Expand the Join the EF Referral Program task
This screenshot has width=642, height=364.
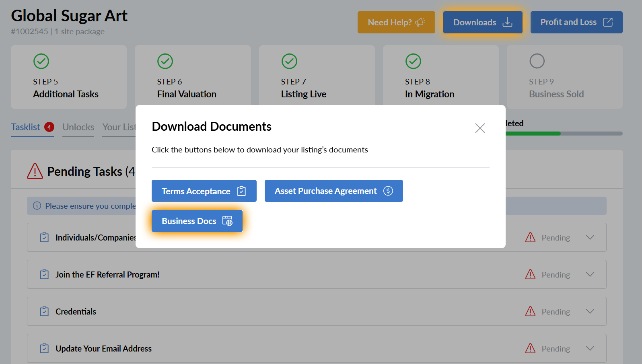(x=590, y=274)
